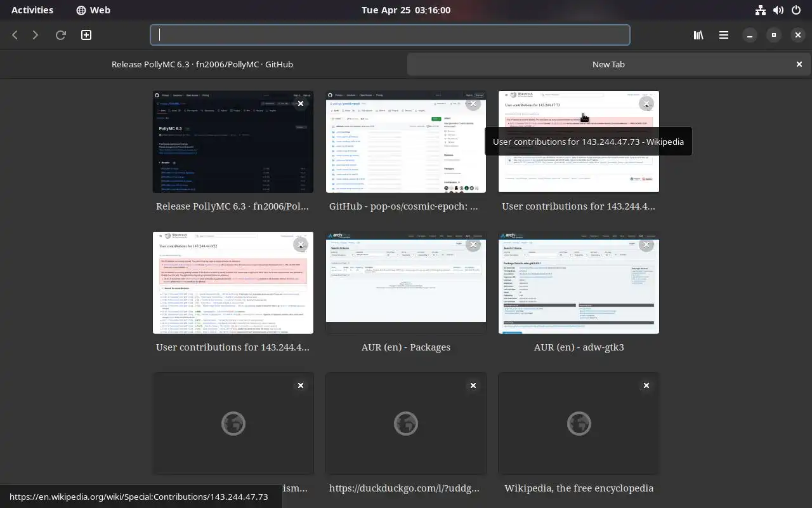Viewport: 812px width, 508px height.
Task: Remove second-row User contributions tile
Action: point(301,244)
